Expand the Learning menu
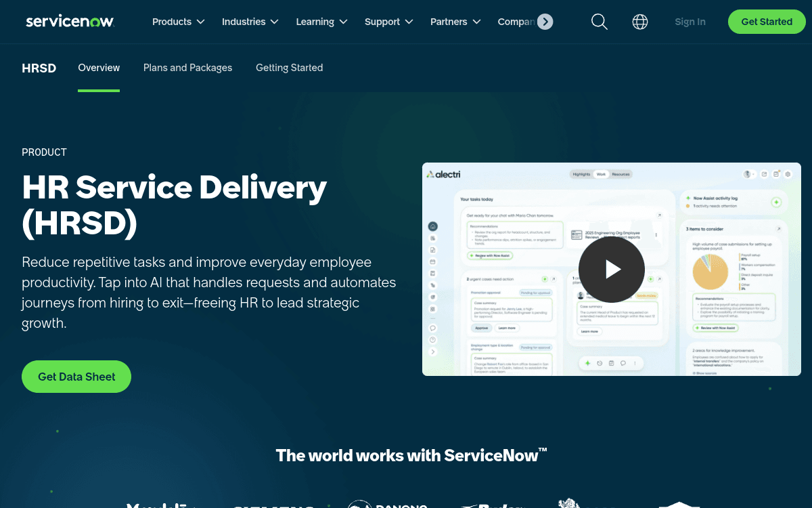Image resolution: width=812 pixels, height=508 pixels. point(322,22)
